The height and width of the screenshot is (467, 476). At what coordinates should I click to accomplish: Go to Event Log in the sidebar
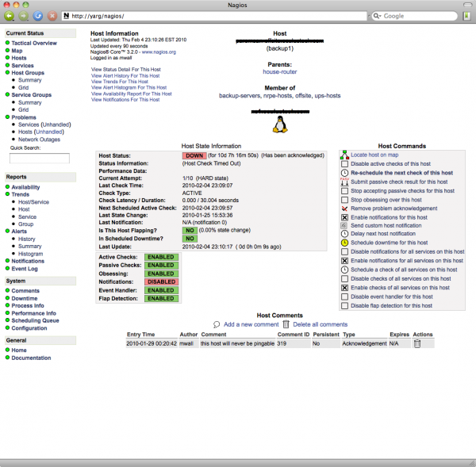pyautogui.click(x=25, y=269)
